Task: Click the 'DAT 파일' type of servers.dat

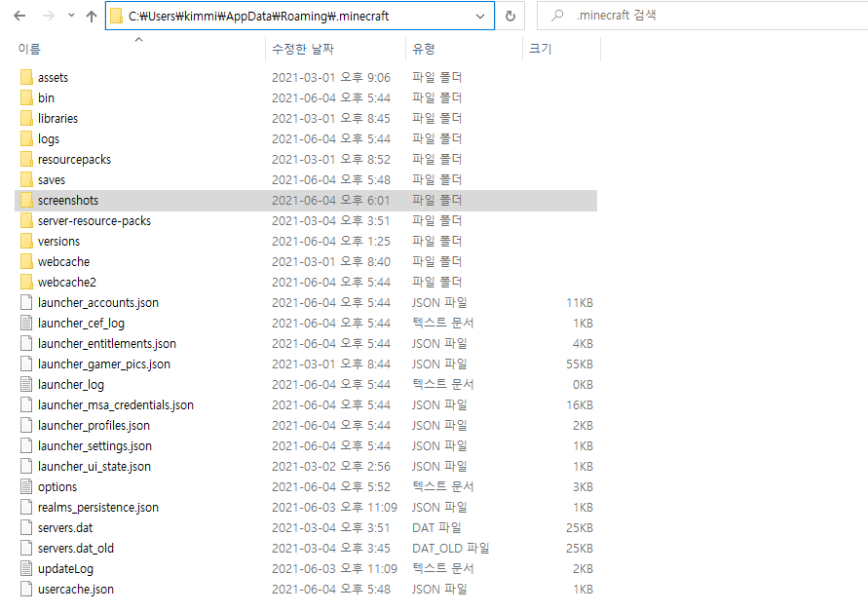Action: pos(436,527)
